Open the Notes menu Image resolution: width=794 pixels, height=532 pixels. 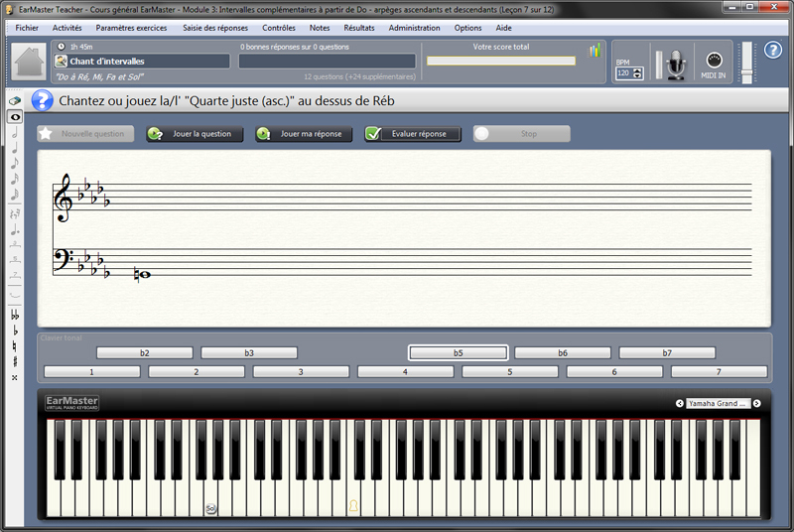click(x=320, y=28)
